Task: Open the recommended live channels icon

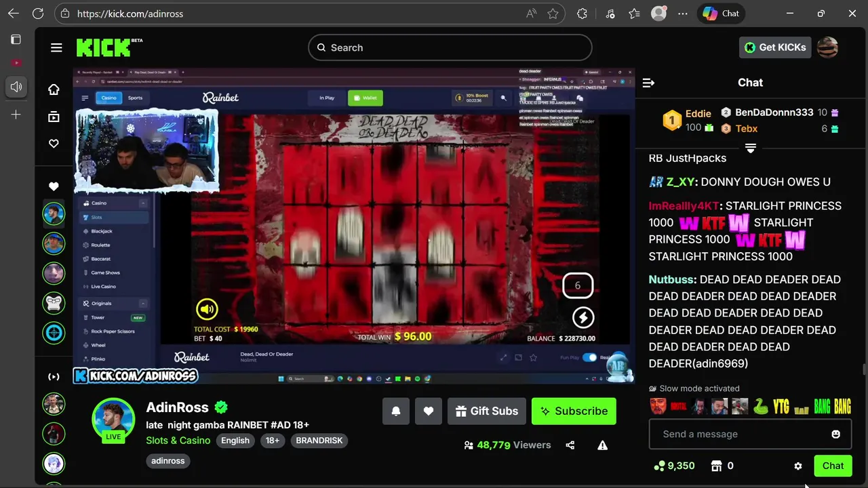Action: click(54, 376)
